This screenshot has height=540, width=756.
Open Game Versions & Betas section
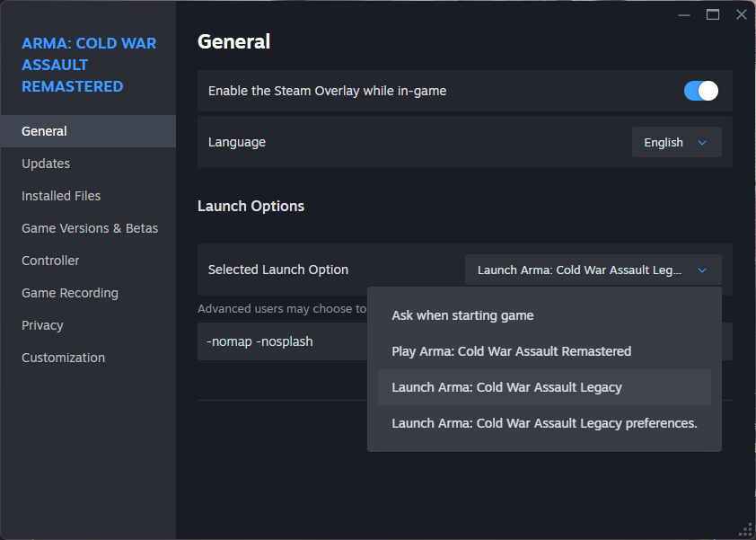point(88,228)
